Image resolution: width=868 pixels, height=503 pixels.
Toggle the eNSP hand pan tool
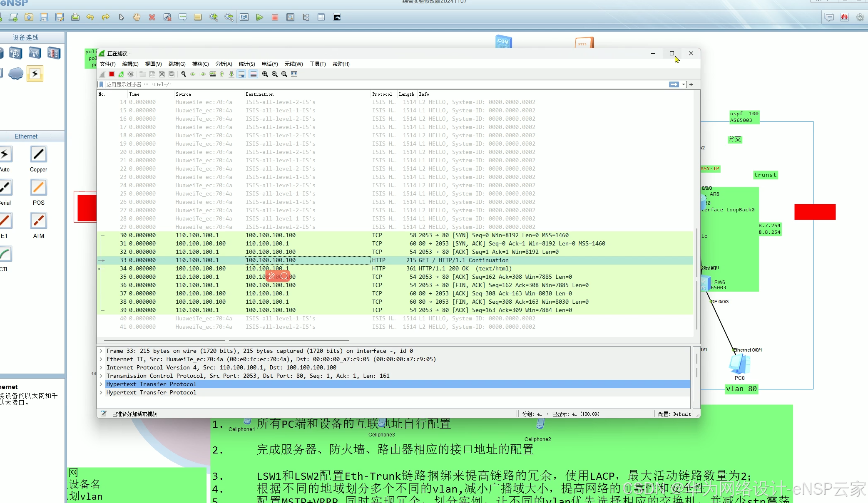[137, 17]
